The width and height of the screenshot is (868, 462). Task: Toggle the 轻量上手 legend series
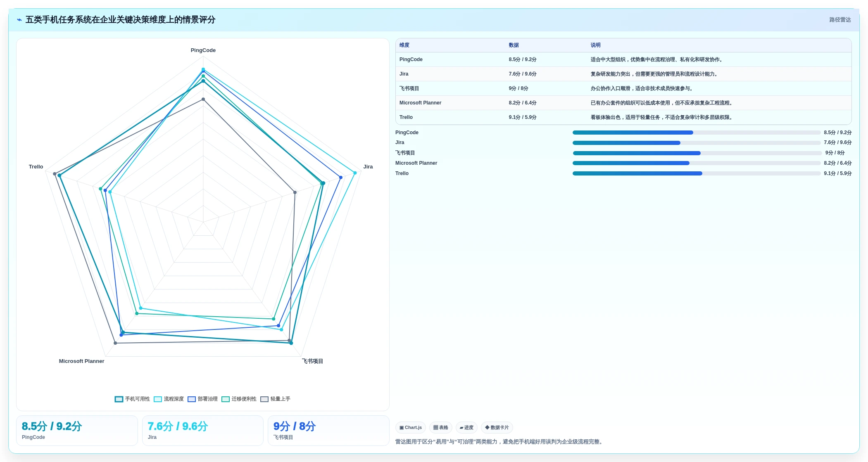pyautogui.click(x=275, y=399)
